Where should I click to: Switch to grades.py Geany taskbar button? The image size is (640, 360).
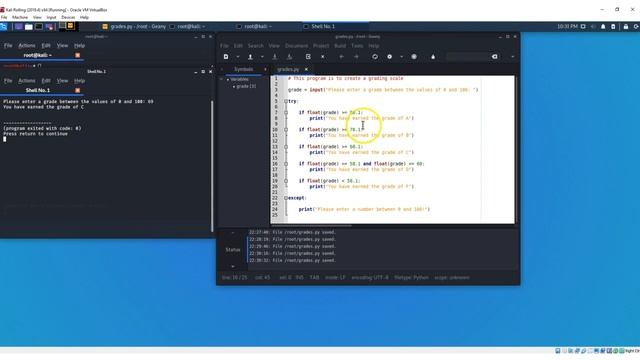coord(134,27)
